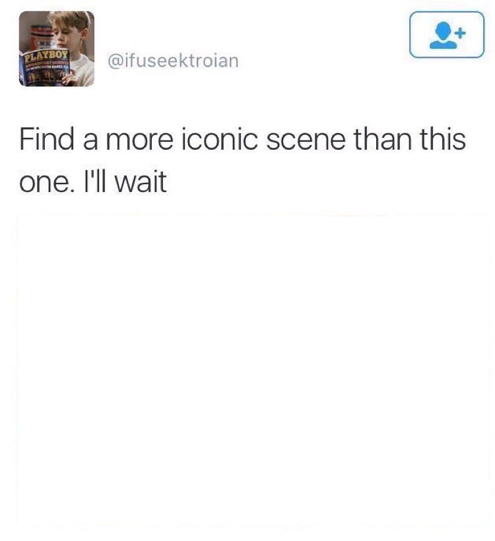Select the word "Find" starting the tweet
Image resolution: width=495 pixels, height=541 pixels.
coord(47,139)
